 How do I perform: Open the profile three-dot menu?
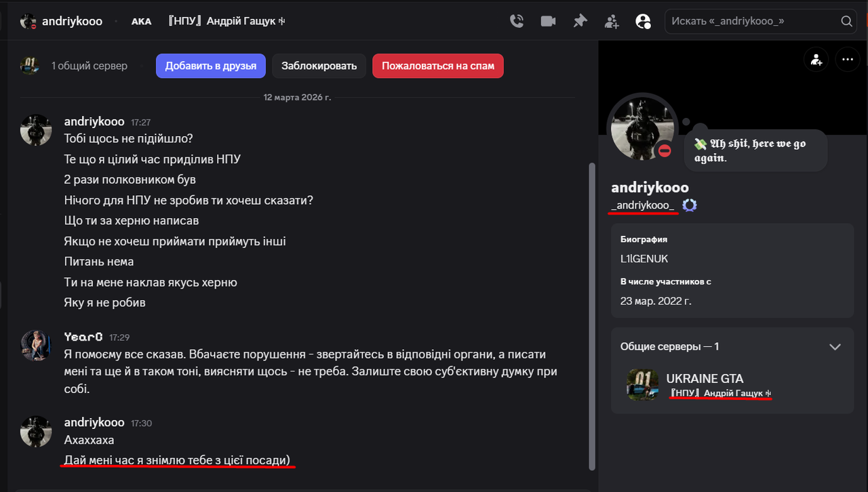click(847, 60)
